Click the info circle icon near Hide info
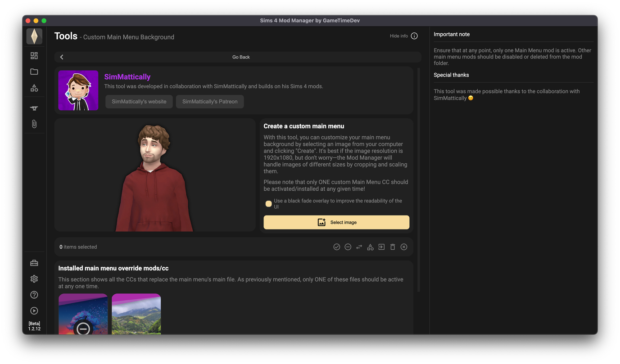 tap(414, 36)
